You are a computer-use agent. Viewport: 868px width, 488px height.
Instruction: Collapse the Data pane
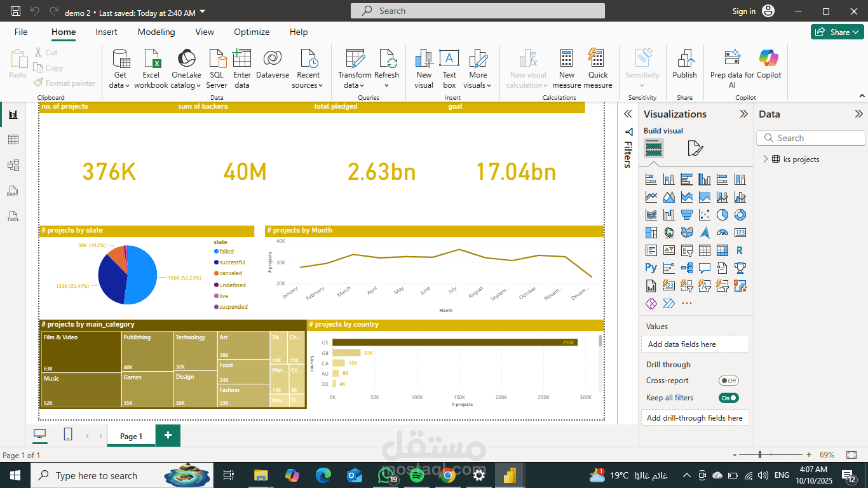click(858, 114)
